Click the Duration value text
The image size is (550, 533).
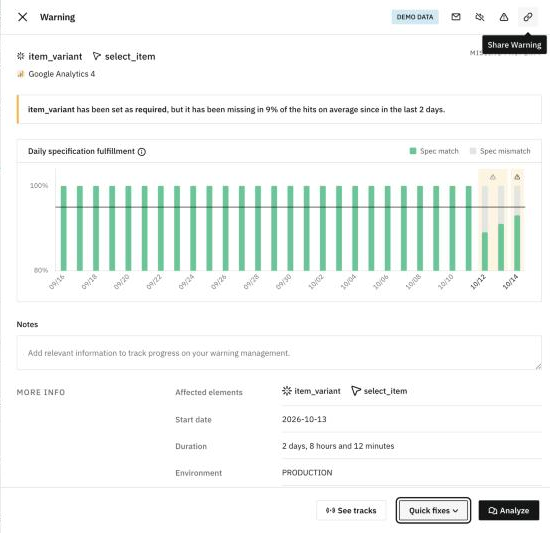(338, 446)
